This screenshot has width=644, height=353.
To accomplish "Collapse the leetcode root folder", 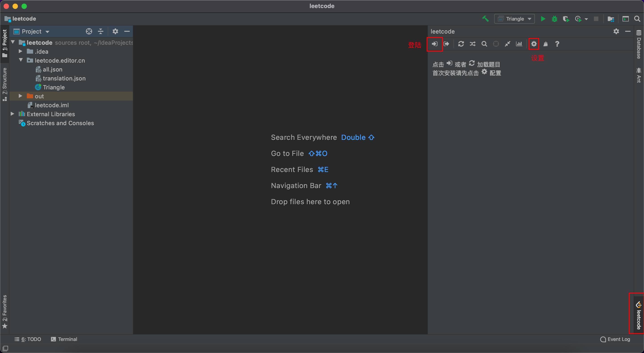I will click(13, 42).
